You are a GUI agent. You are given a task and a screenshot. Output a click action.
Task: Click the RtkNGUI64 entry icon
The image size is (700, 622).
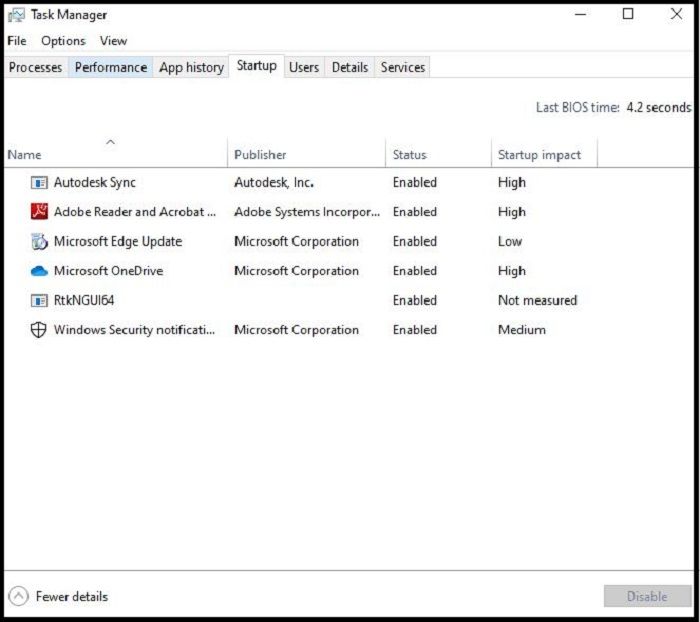pyautogui.click(x=39, y=300)
